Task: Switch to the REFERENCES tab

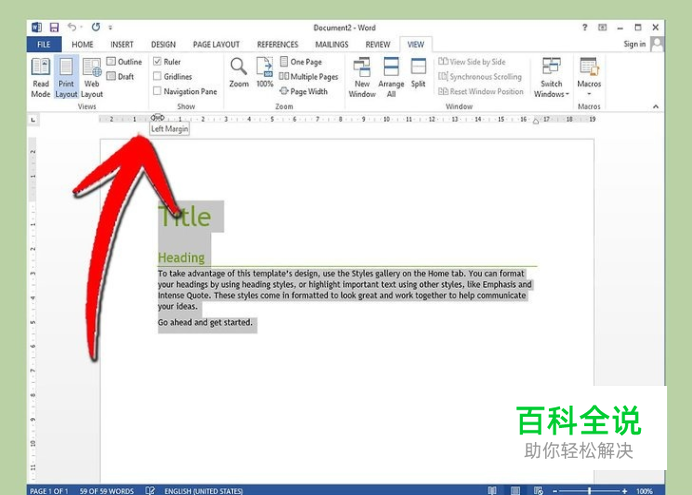Action: [278, 45]
